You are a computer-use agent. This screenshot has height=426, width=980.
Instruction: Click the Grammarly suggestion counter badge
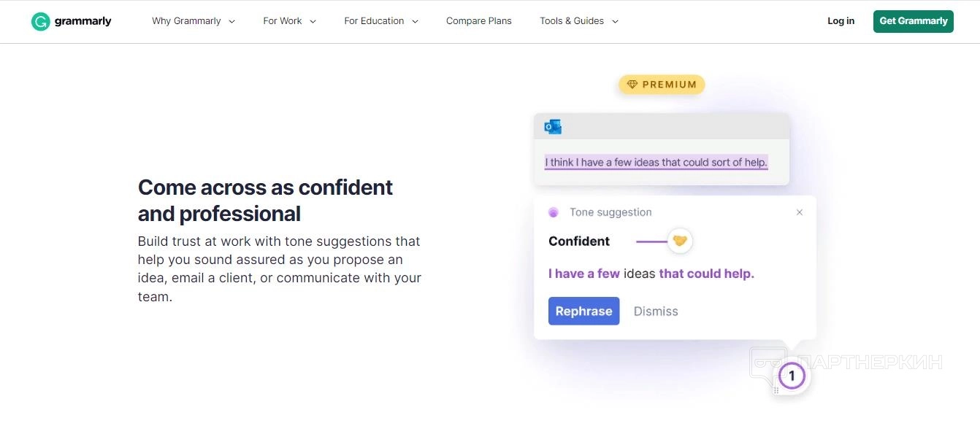792,376
